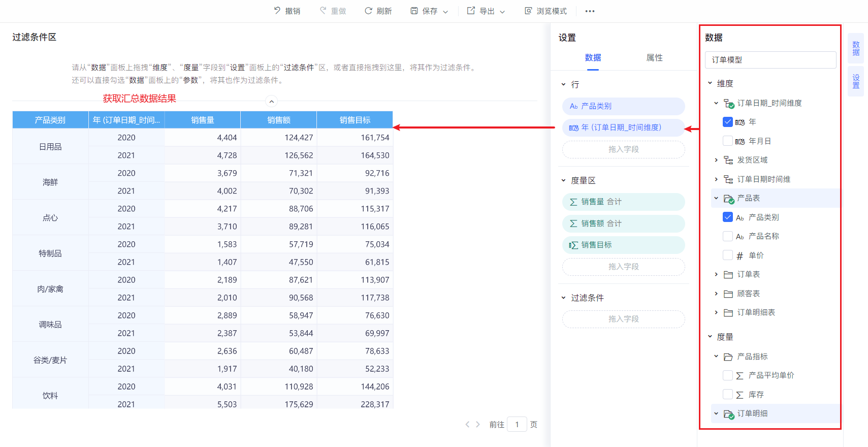Click the 拖入字段 placeholder under 过滤条件
The image size is (868, 447).
click(624, 319)
